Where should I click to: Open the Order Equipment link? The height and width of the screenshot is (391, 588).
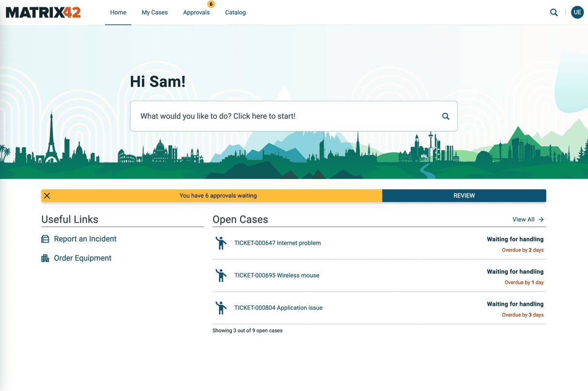point(82,258)
